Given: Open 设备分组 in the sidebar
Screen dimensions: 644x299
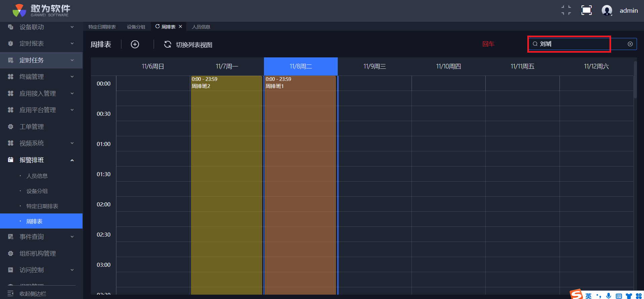Looking at the screenshot, I should point(37,191).
